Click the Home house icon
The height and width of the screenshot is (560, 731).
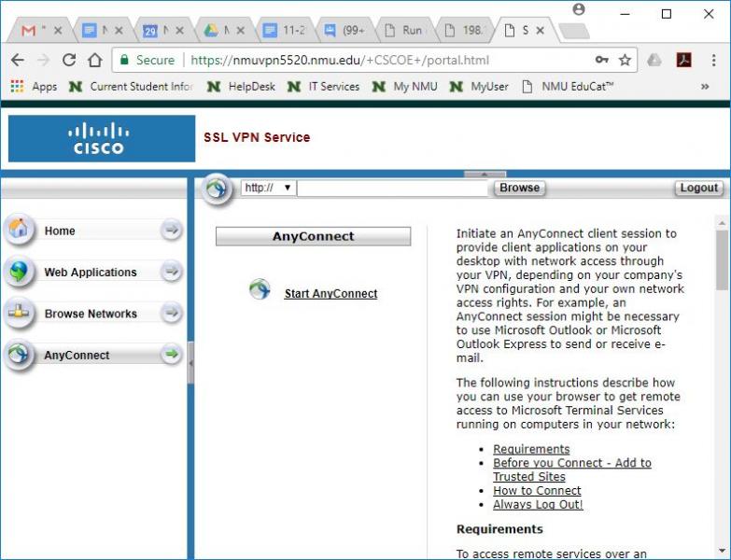coord(19,230)
